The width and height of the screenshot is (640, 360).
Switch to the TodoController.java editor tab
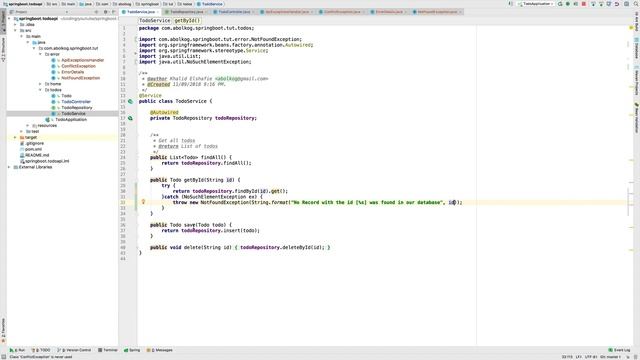233,12
